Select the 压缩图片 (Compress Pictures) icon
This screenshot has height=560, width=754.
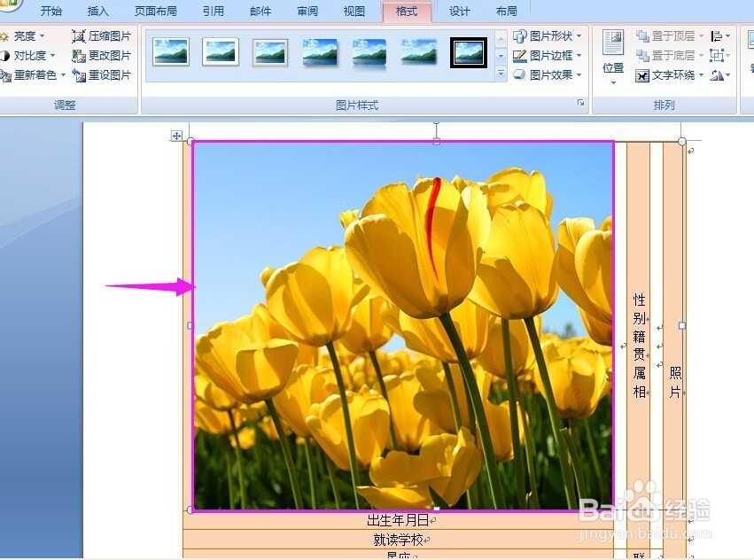tap(101, 35)
